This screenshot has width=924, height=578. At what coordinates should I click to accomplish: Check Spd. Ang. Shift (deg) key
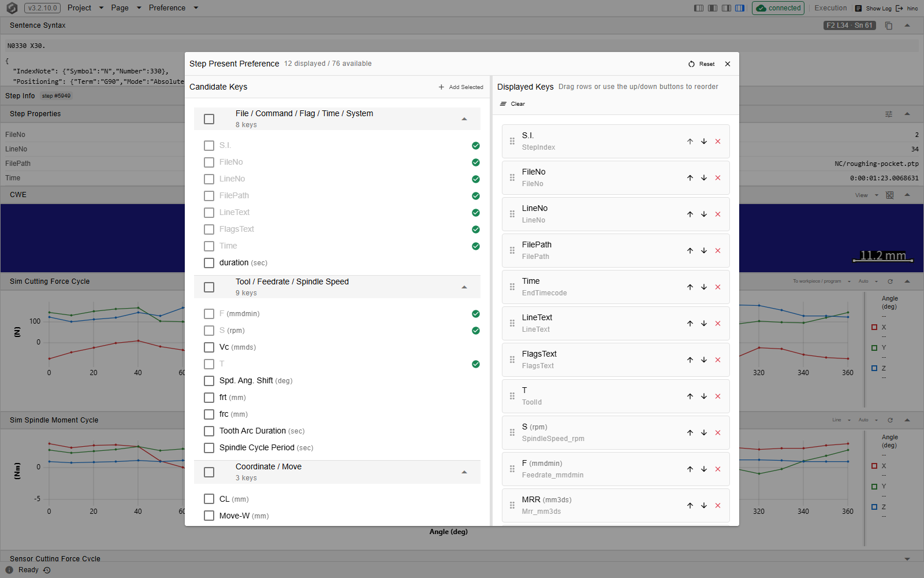point(209,381)
